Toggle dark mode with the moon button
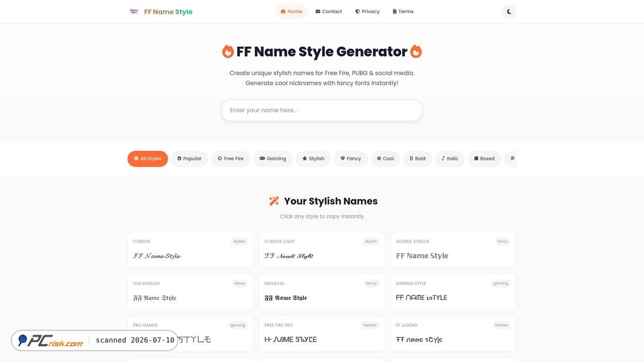This screenshot has height=362, width=644. tap(509, 12)
